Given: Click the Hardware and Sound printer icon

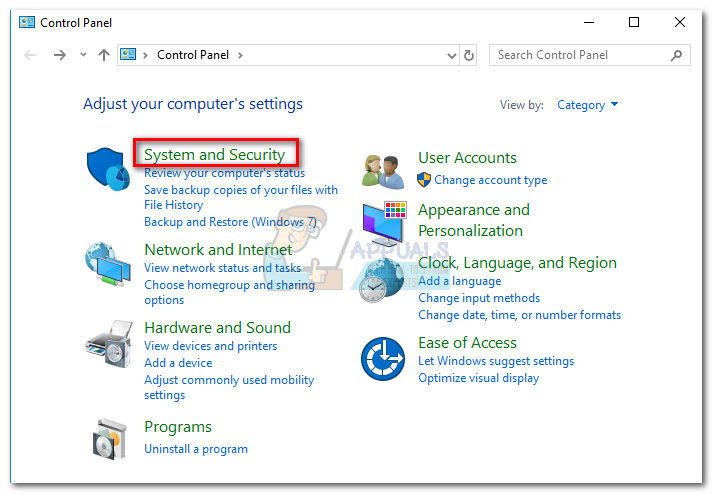Looking at the screenshot, I should 107,345.
